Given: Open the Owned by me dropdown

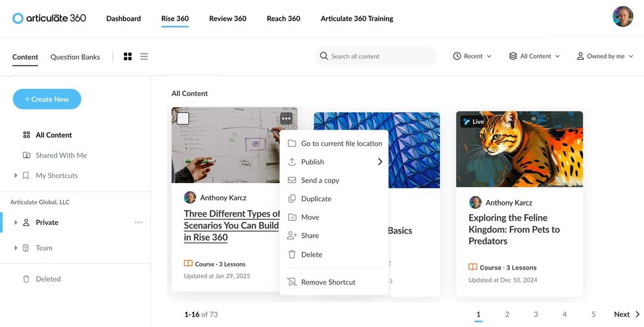Looking at the screenshot, I should 605,56.
